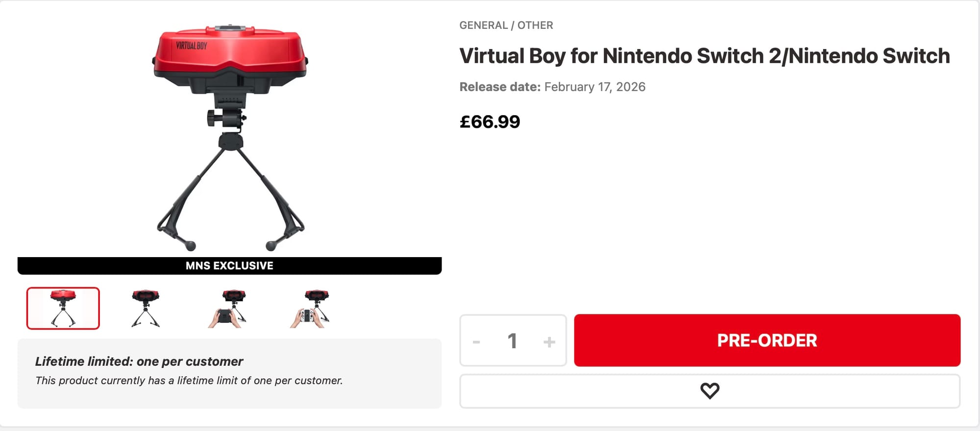Screen dimensions: 980x431
Task: Open the GENERAL breadcrumb category
Action: point(483,25)
